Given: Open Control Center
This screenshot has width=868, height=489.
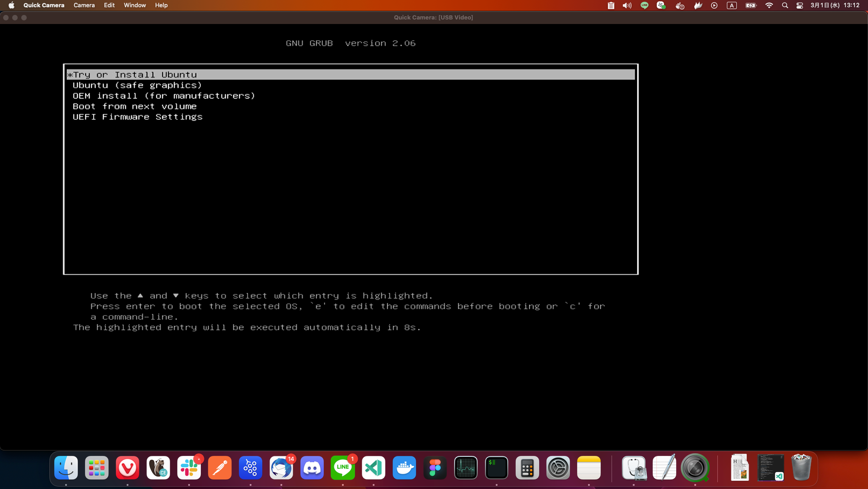Looking at the screenshot, I should click(x=800, y=5).
